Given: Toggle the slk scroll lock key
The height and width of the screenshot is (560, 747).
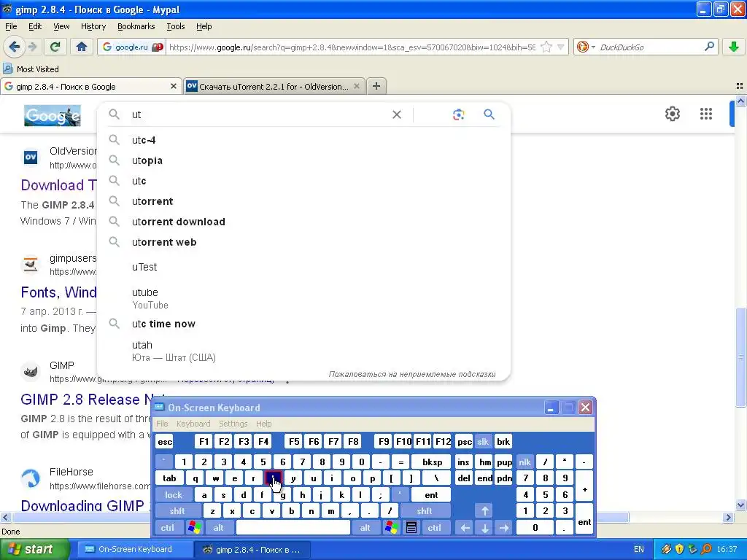Looking at the screenshot, I should 483,442.
